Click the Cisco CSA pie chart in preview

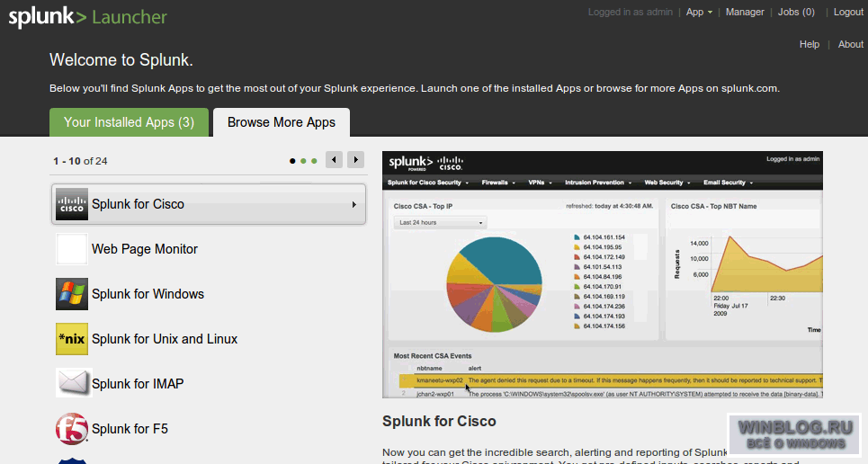pos(495,284)
